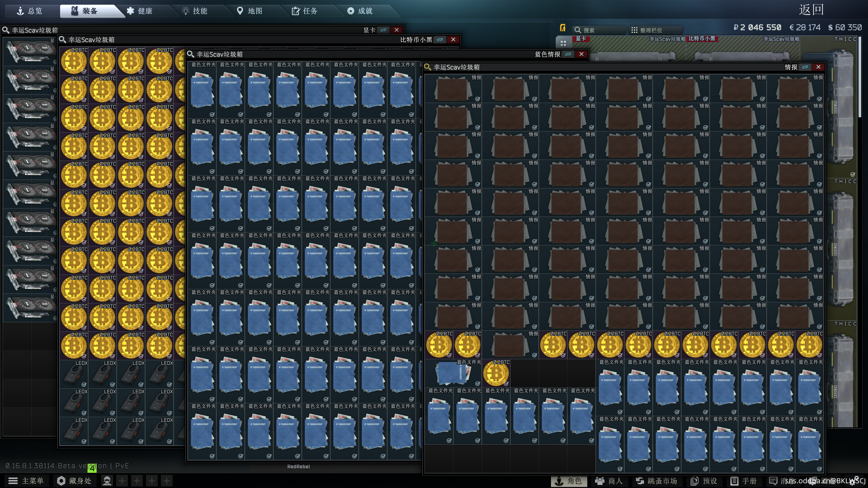This screenshot has width=868, height=488.
Task: Click the search icon in 比特币小黑 window title
Action: click(x=62, y=40)
